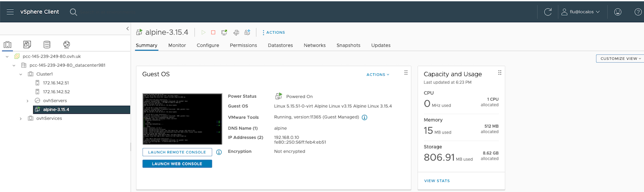The width and height of the screenshot is (644, 192).
Task: Click the Launch Console monitor icon
Action: pos(224,32)
